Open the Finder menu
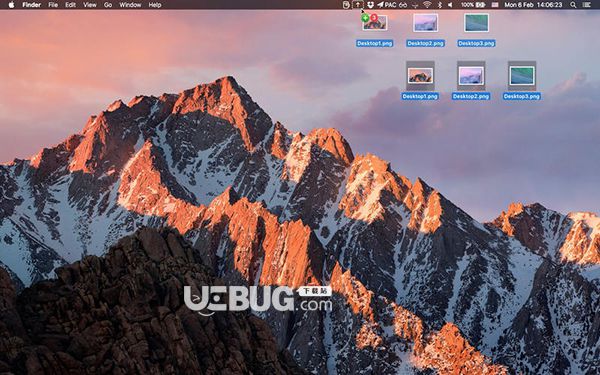 point(31,5)
